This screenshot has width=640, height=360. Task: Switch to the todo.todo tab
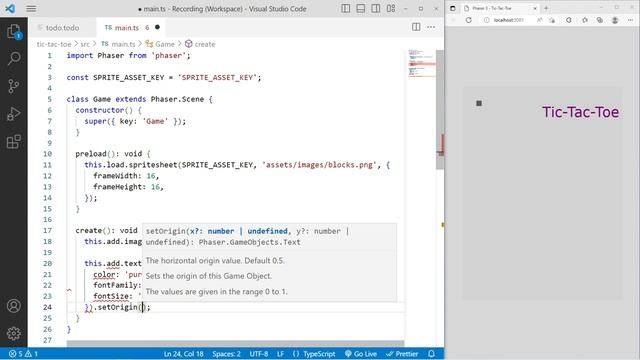(62, 28)
